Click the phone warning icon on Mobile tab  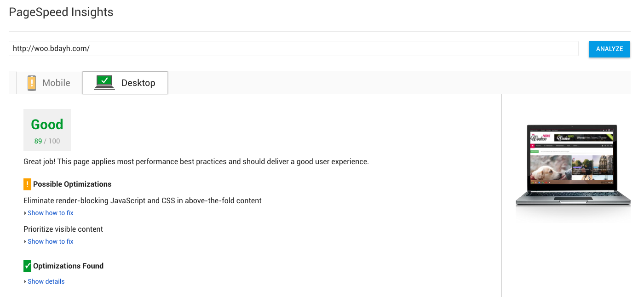point(32,83)
